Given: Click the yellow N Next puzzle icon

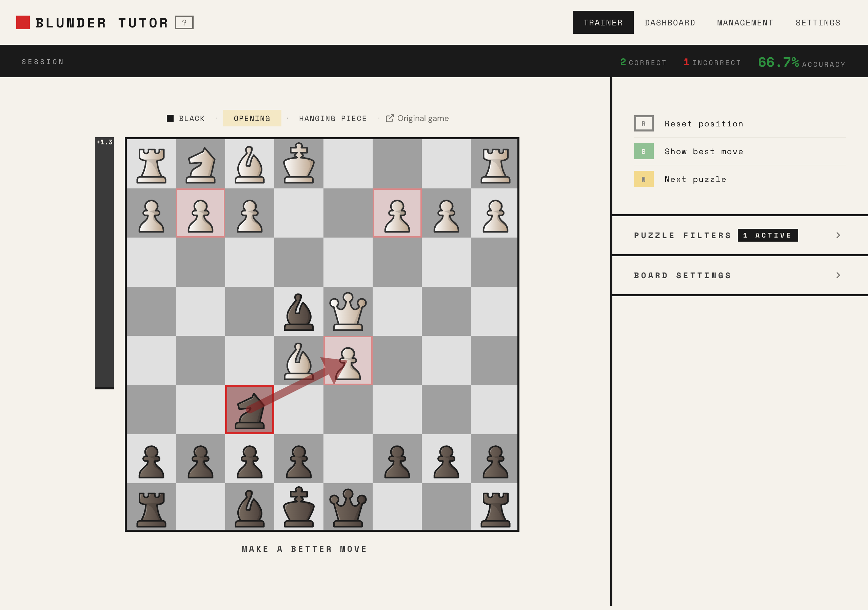Looking at the screenshot, I should coord(644,179).
